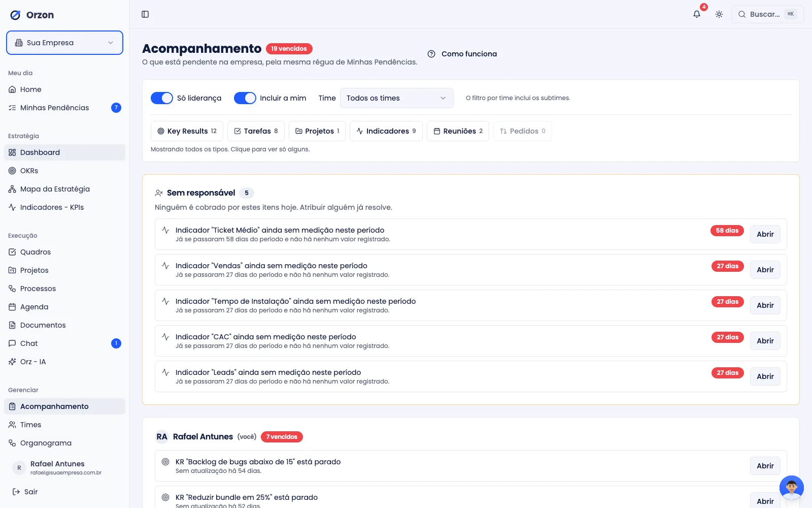This screenshot has width=812, height=508.
Task: Open Quadros in sidebar
Action: [x=64, y=252]
